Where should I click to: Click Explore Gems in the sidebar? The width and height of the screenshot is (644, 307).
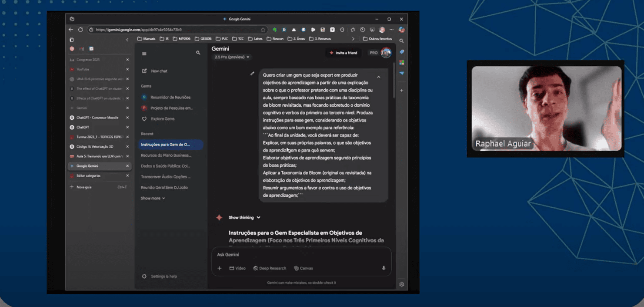click(x=158, y=119)
